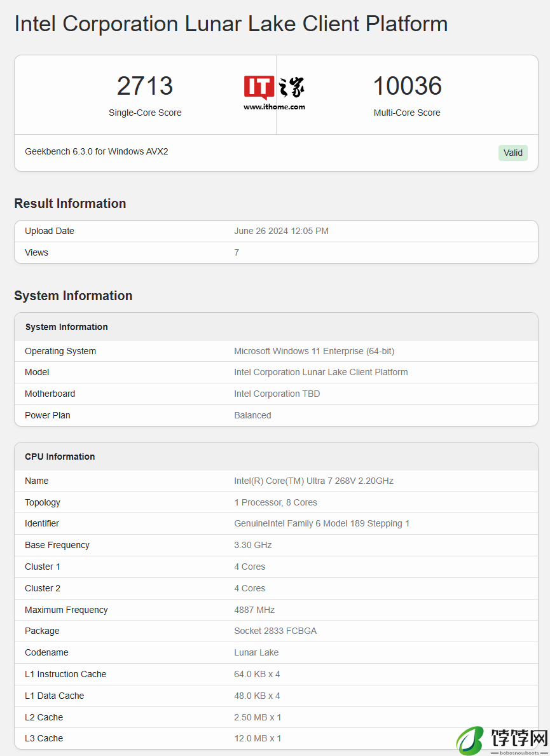
Task: Select the multi-core score 10036
Action: pos(408,86)
